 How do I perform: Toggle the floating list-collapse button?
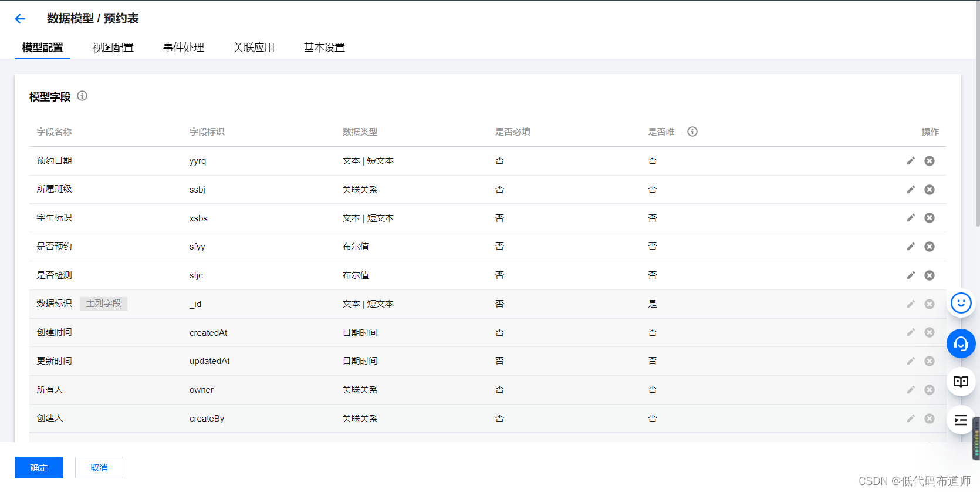(x=961, y=420)
